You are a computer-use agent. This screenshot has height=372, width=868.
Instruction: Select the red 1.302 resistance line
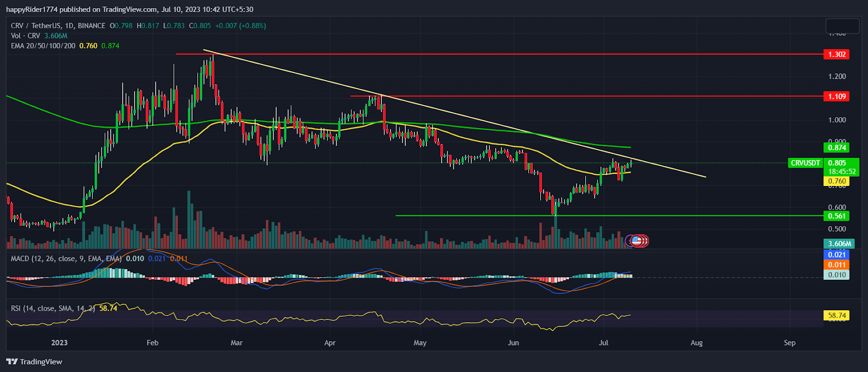pos(499,54)
